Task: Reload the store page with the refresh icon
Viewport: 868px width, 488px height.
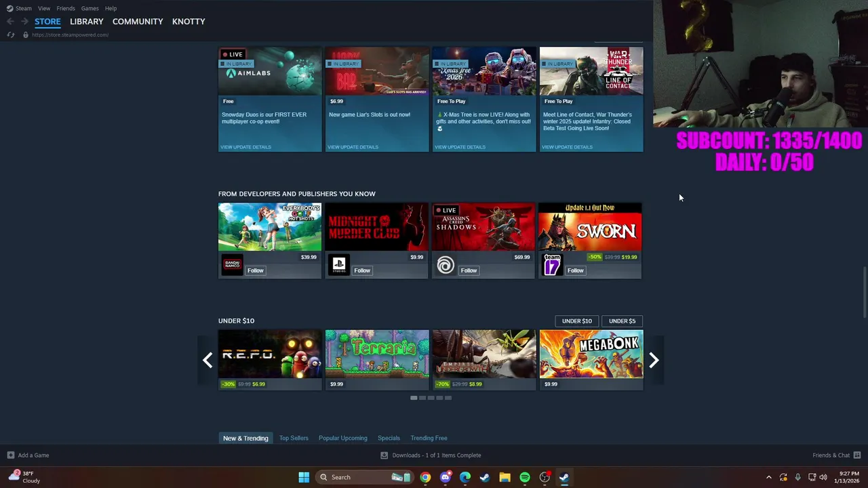Action: [x=10, y=35]
